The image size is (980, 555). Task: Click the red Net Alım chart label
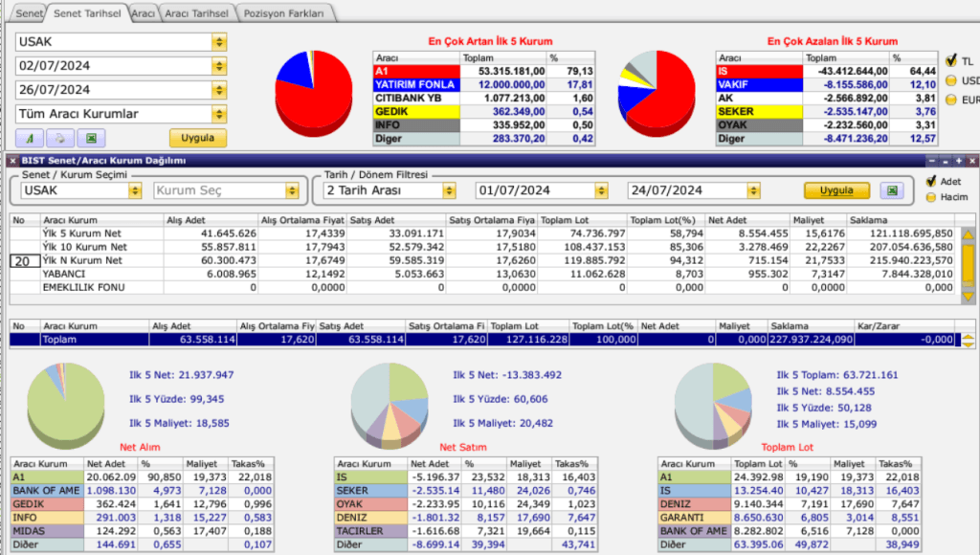[140, 447]
